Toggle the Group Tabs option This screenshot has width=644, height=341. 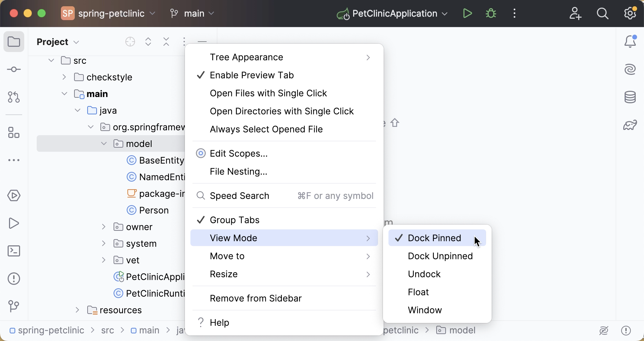point(235,220)
